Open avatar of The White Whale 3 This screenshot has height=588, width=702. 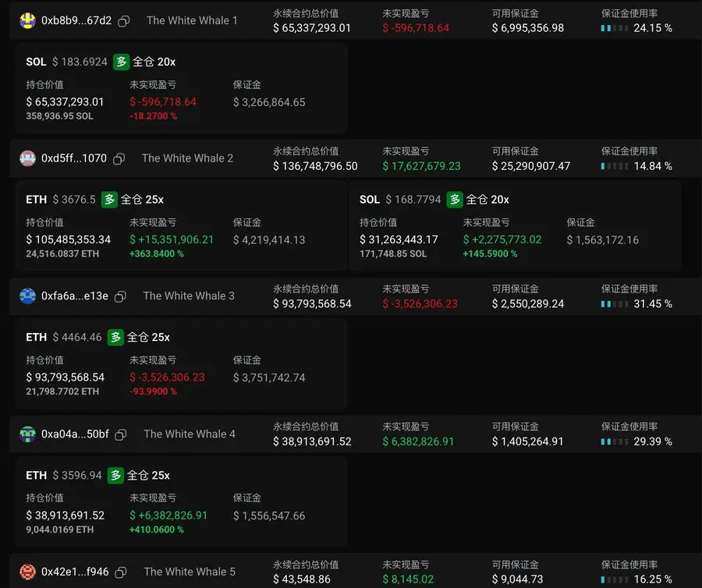28,296
